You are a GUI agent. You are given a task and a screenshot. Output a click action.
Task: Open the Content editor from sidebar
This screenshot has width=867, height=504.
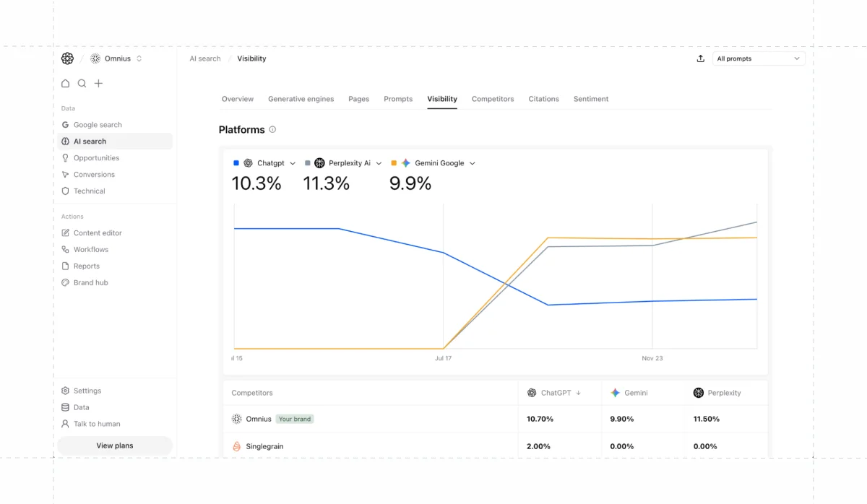point(97,233)
